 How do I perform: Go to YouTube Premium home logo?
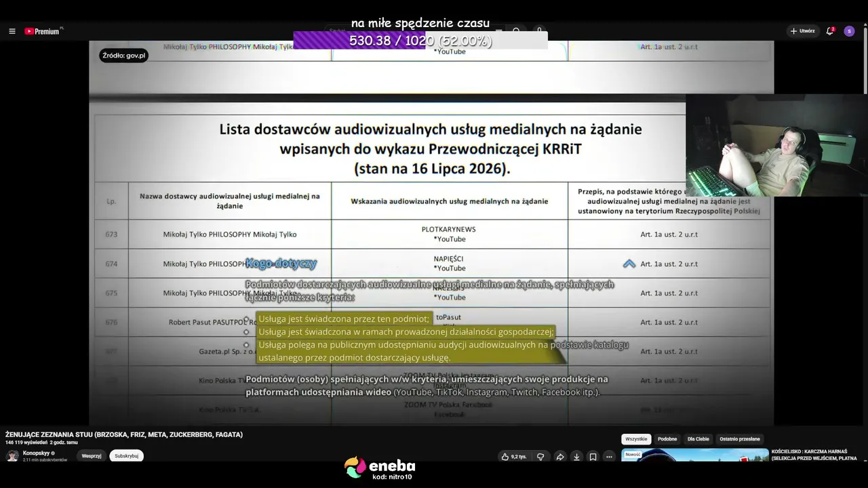[43, 31]
